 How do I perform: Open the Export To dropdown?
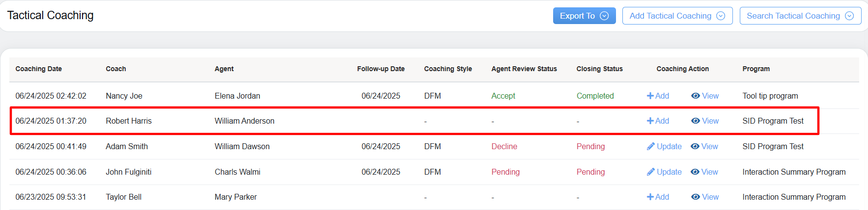584,16
